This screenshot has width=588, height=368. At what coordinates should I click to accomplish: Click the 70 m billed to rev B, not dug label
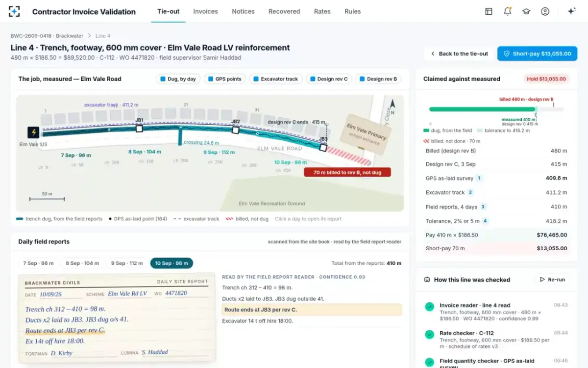(x=347, y=172)
